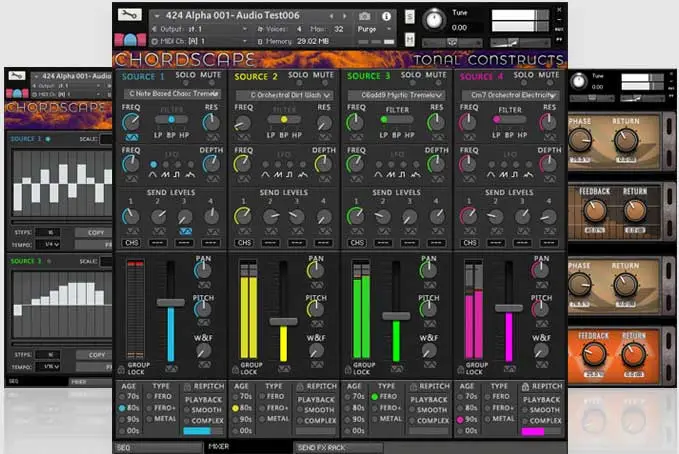
Task: Click COPY button for Source 1 sequencer
Action: 96,233
